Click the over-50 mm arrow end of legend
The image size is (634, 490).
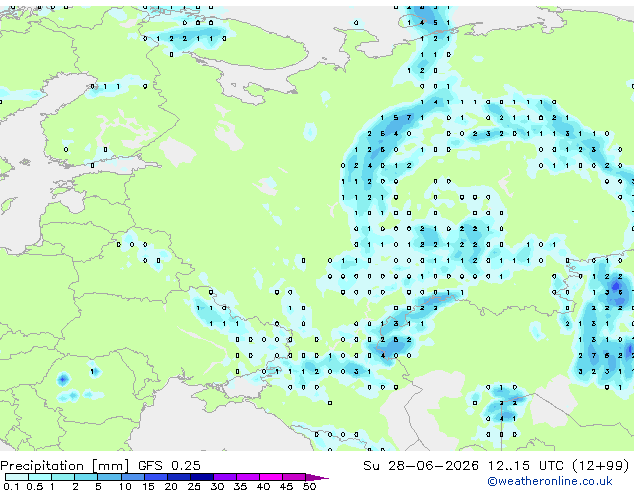(317, 477)
